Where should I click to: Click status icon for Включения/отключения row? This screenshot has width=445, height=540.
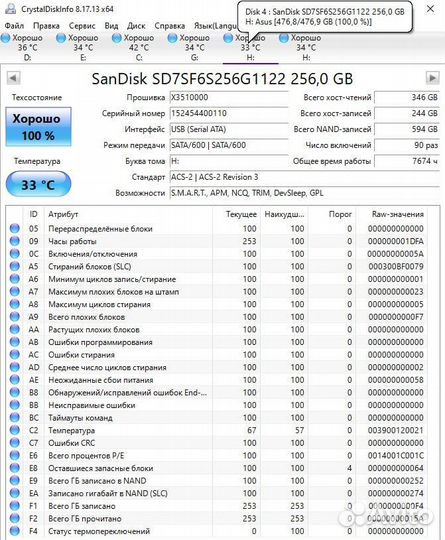tap(14, 254)
